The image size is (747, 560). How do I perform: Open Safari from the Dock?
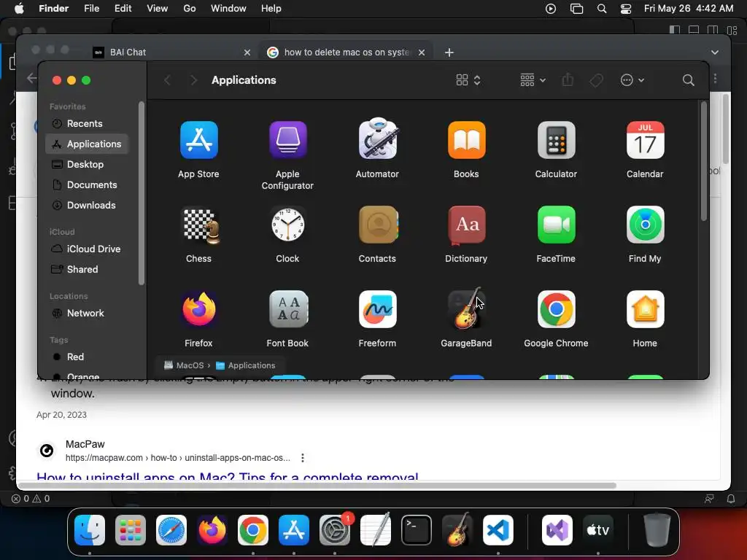[171, 529]
